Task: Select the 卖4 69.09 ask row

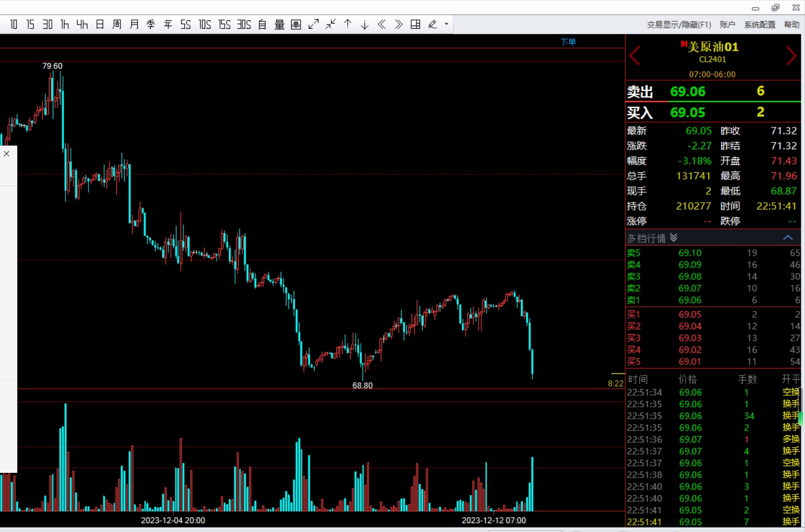Action: coord(713,265)
